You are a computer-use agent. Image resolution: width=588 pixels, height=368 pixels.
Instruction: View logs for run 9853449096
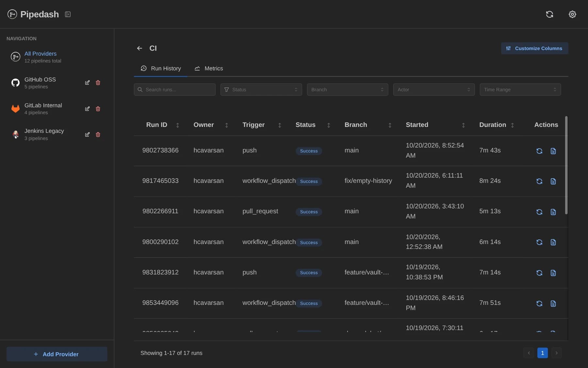[553, 304]
